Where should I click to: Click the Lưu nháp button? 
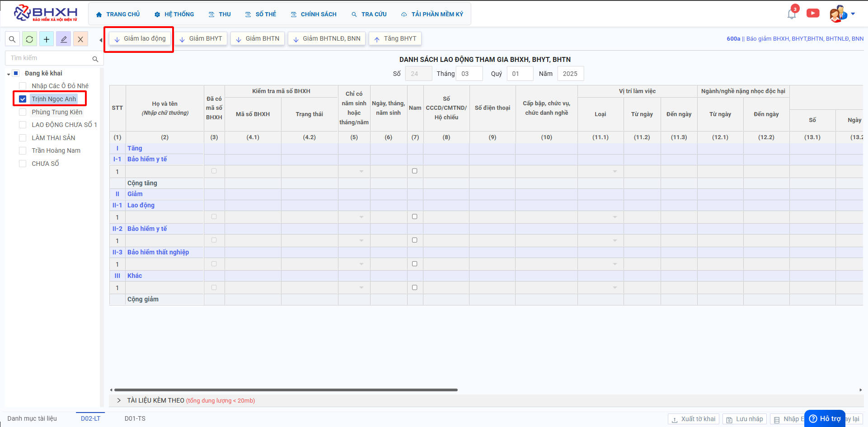(745, 419)
